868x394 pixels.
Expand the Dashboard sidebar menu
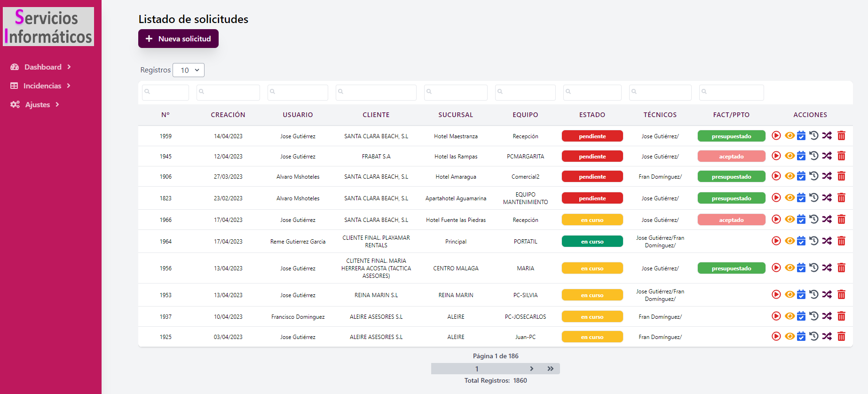tap(40, 67)
